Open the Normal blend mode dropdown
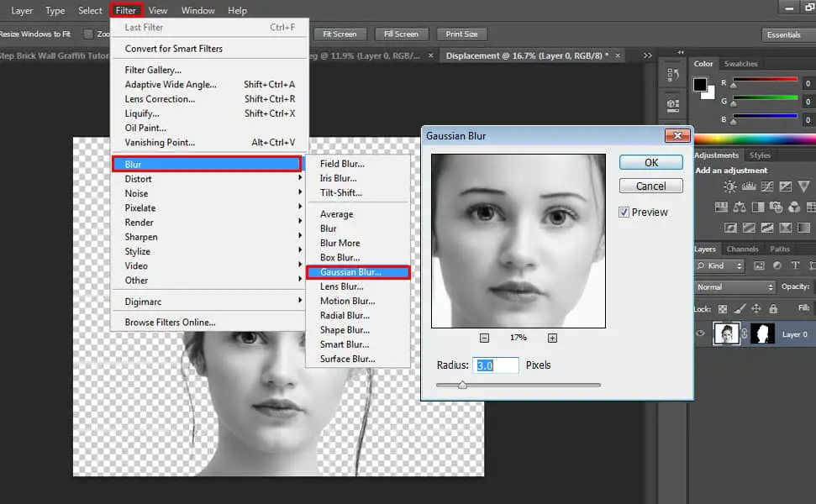816x504 pixels. tap(735, 287)
